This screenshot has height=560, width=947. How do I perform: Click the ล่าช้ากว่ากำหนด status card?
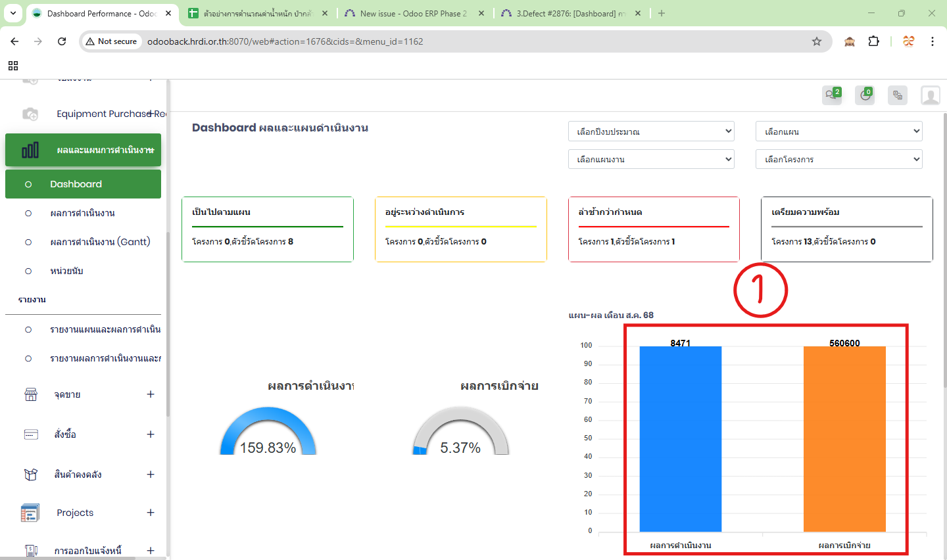654,229
